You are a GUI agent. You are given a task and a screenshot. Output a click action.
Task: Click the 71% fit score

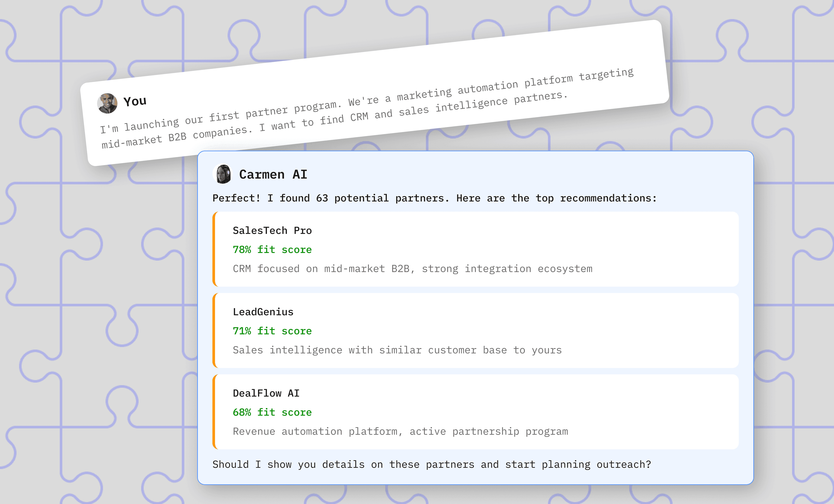(272, 331)
